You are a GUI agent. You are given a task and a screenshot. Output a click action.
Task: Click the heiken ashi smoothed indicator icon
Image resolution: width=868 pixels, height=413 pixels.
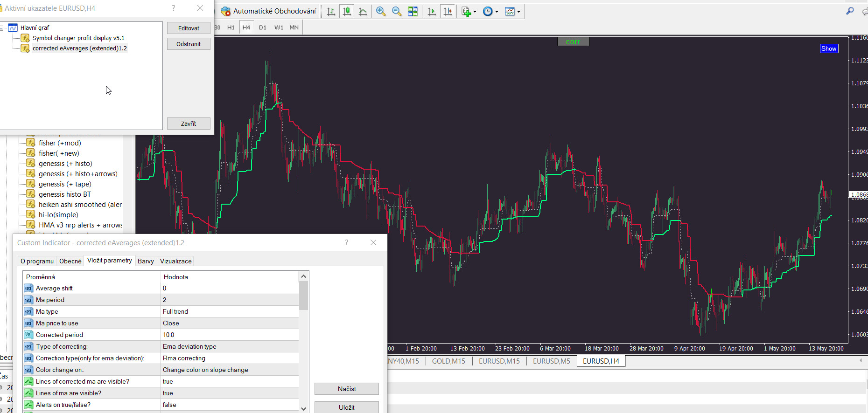31,204
